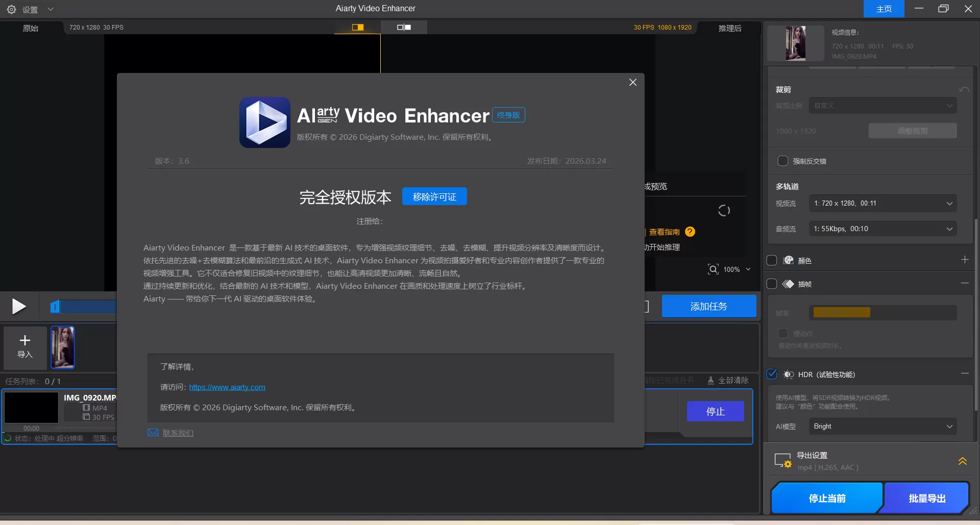
Task: Click the Import (导入) plus icon
Action: pyautogui.click(x=24, y=341)
